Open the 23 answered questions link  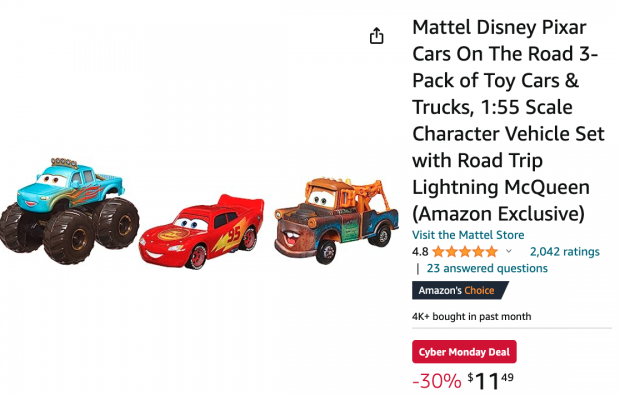pos(487,268)
